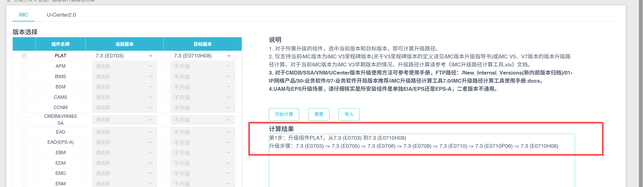644x187 pixels.
Task: Tick the CMDB&VNM&SSA checkbox
Action: coord(24,119)
